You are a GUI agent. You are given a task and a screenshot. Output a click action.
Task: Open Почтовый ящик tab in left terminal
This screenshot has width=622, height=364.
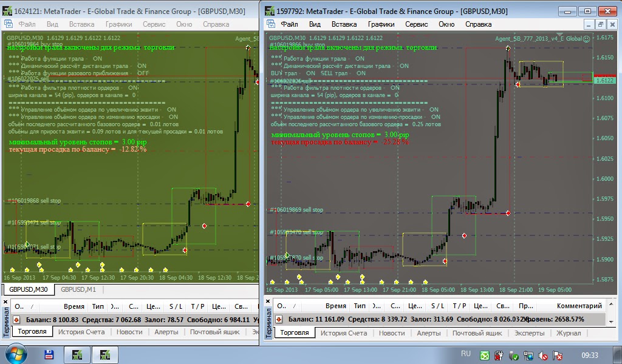coord(214,332)
